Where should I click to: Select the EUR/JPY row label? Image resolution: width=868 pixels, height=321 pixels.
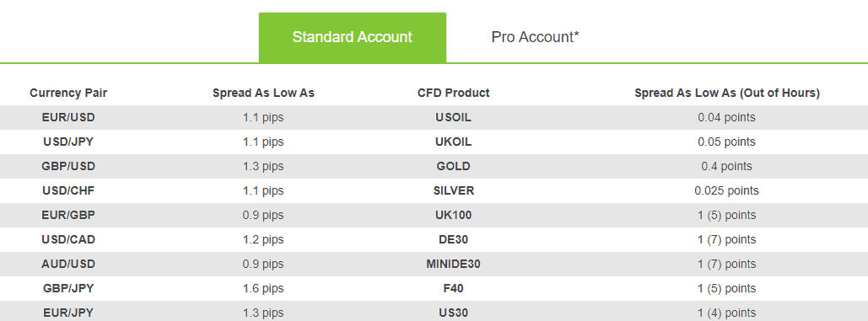(x=68, y=313)
